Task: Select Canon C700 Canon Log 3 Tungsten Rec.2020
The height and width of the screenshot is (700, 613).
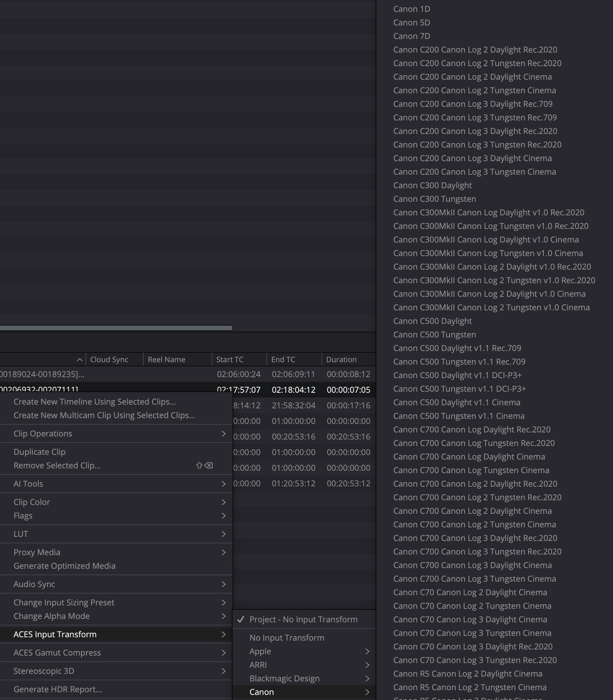Action: tap(477, 551)
